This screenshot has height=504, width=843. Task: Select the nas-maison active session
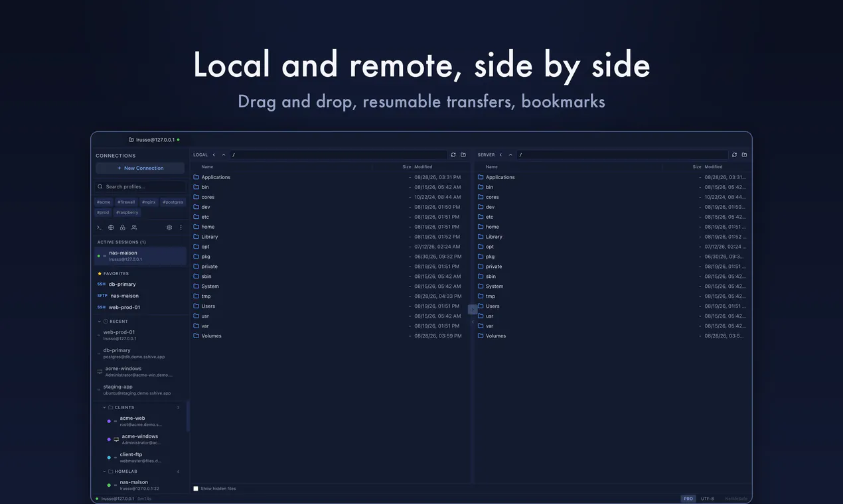coord(140,256)
